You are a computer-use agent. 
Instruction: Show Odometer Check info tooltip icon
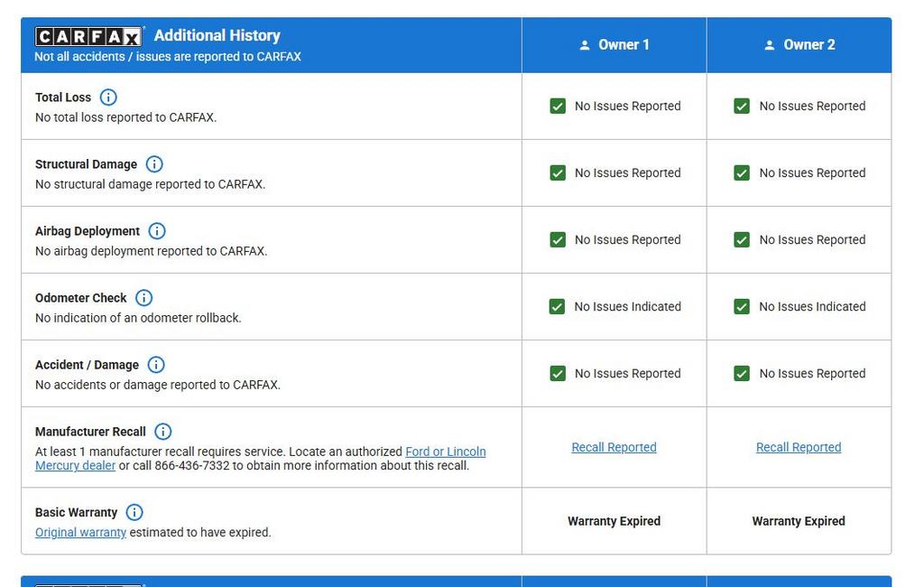pyautogui.click(x=143, y=297)
